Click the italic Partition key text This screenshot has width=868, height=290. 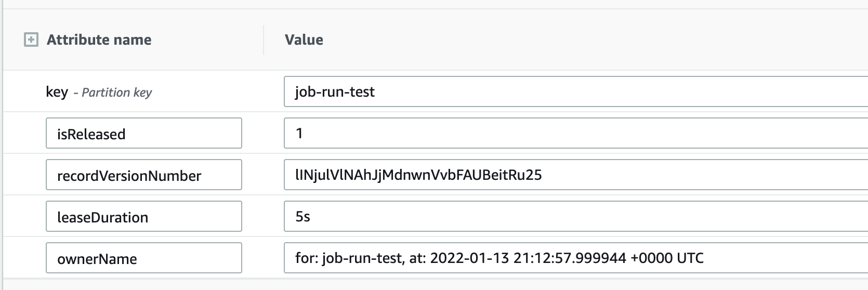point(117,93)
